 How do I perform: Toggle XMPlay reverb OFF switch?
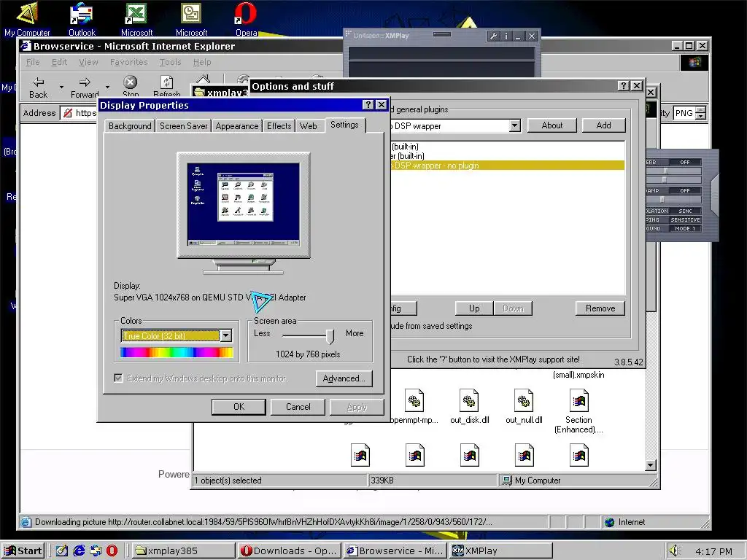[684, 163]
